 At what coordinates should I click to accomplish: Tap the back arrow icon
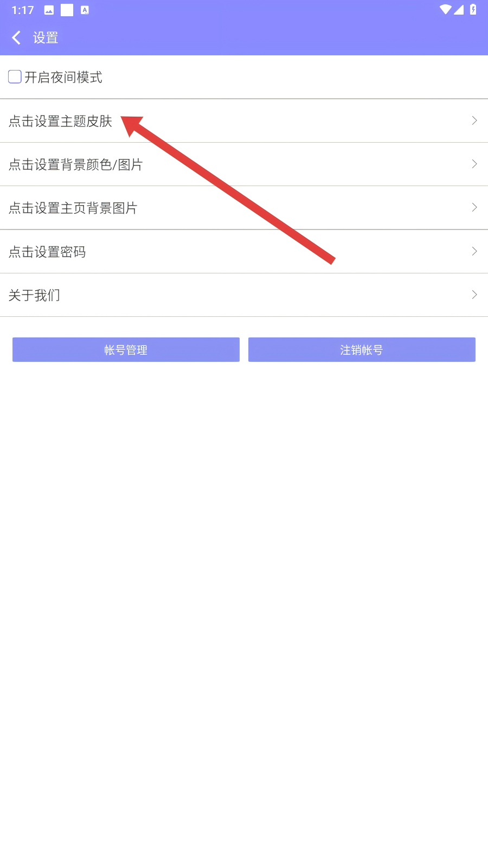point(16,37)
